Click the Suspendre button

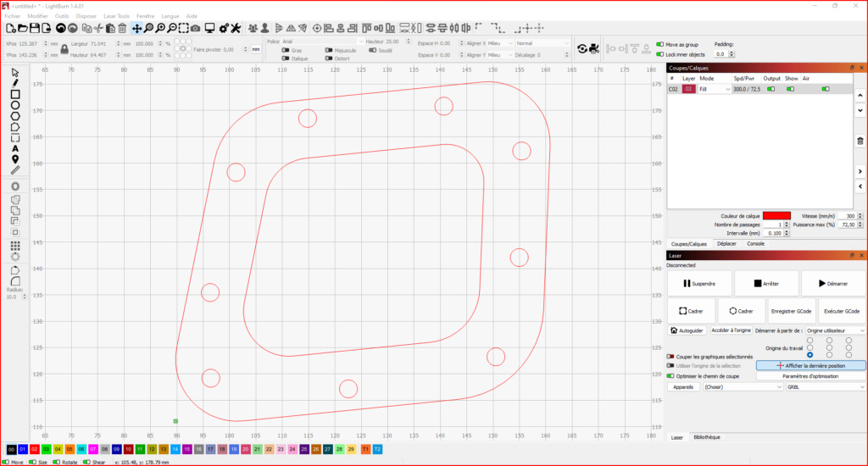pyautogui.click(x=699, y=283)
